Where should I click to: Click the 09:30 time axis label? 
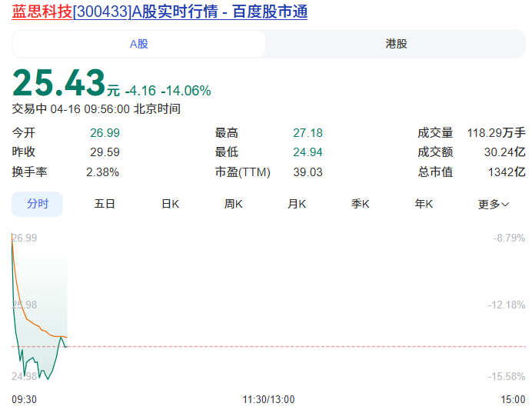pos(25,399)
